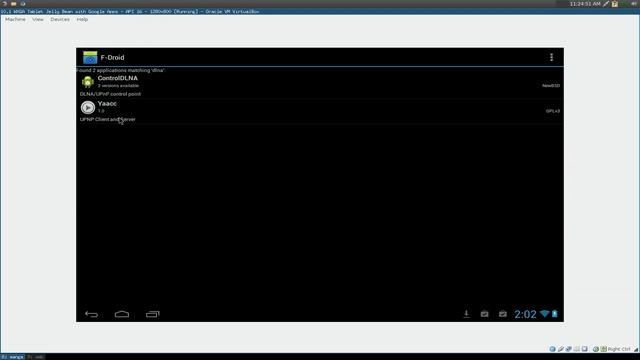This screenshot has width=640, height=360.
Task: Click the 2:02 Android clock
Action: [x=525, y=314]
